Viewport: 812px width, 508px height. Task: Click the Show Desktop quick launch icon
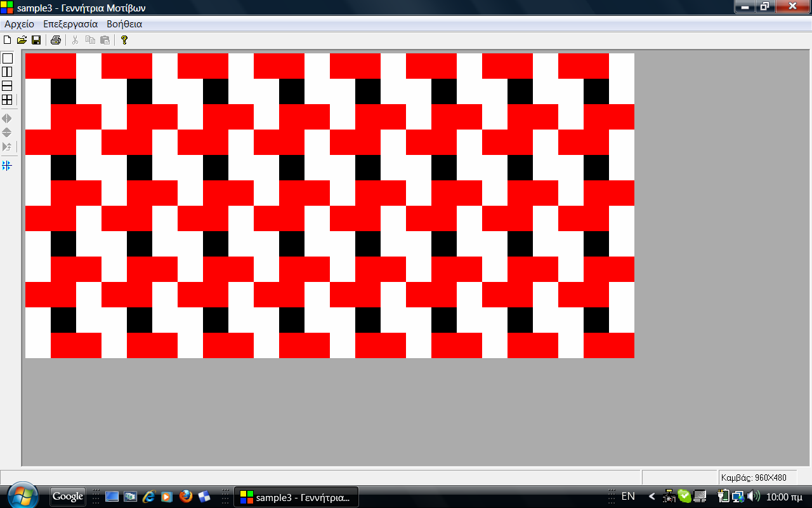[112, 497]
